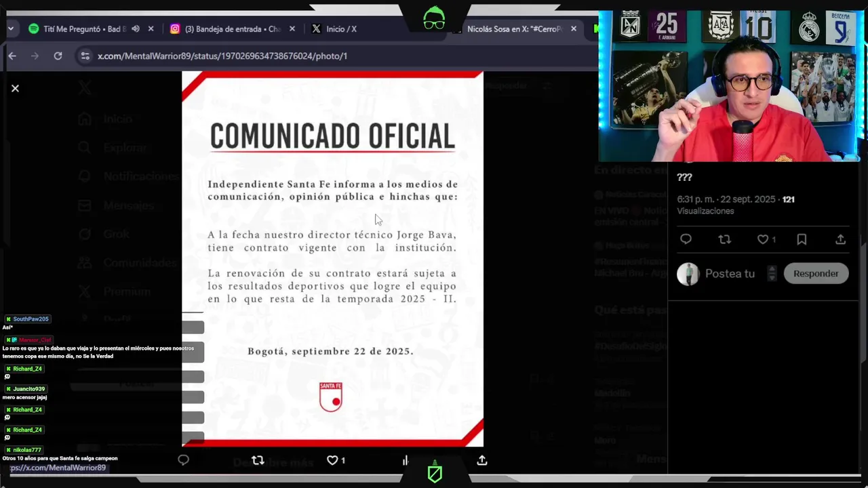868x488 pixels.
Task: Open the reply field dropdown arrows
Action: 772,274
